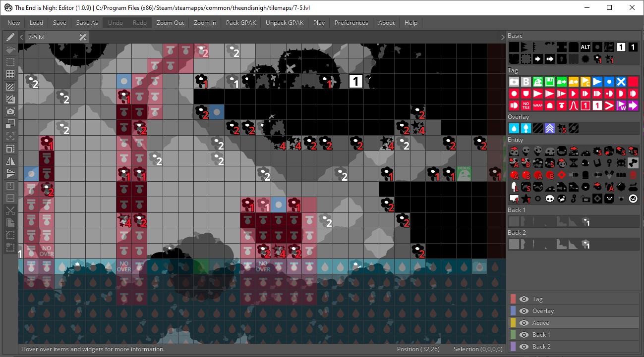Pick the hourglass entity

coord(574,163)
